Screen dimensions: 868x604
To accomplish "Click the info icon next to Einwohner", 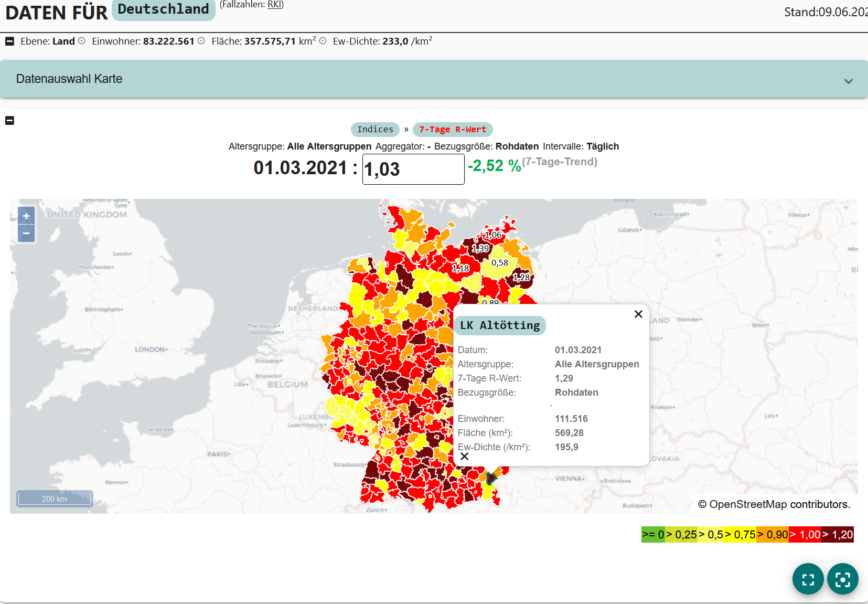I will (x=201, y=41).
